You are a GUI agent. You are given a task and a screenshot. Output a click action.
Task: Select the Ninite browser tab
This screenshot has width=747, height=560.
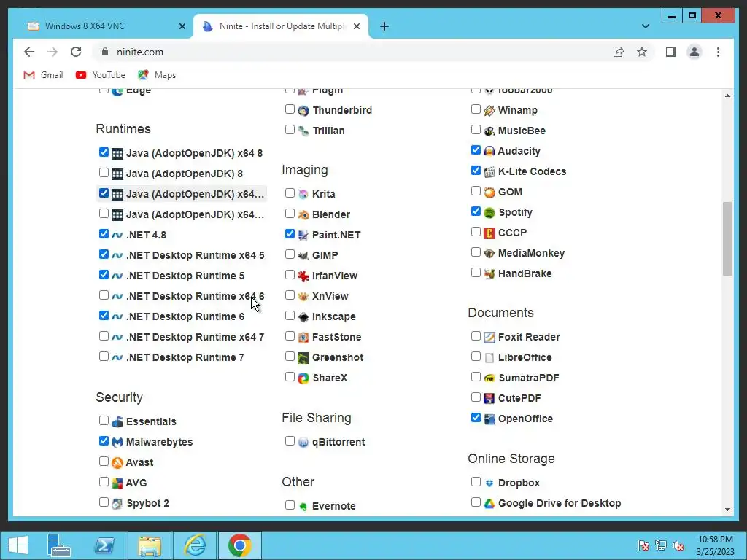tap(281, 26)
